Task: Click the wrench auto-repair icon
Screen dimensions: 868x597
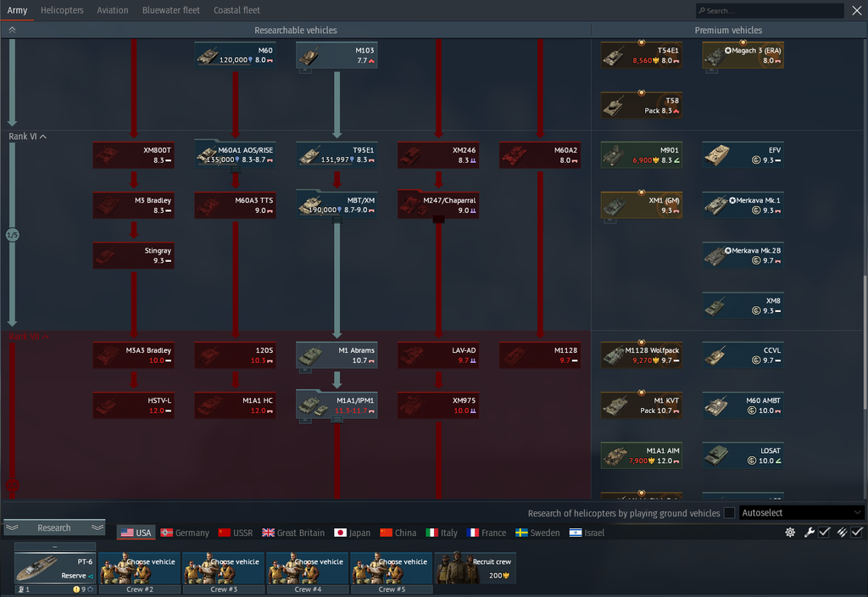Action: coord(810,533)
